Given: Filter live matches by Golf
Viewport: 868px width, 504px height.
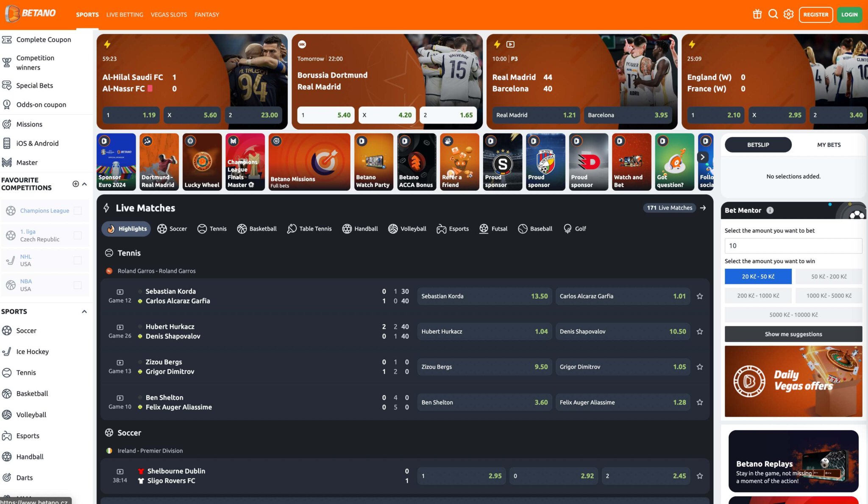Looking at the screenshot, I should 575,229.
